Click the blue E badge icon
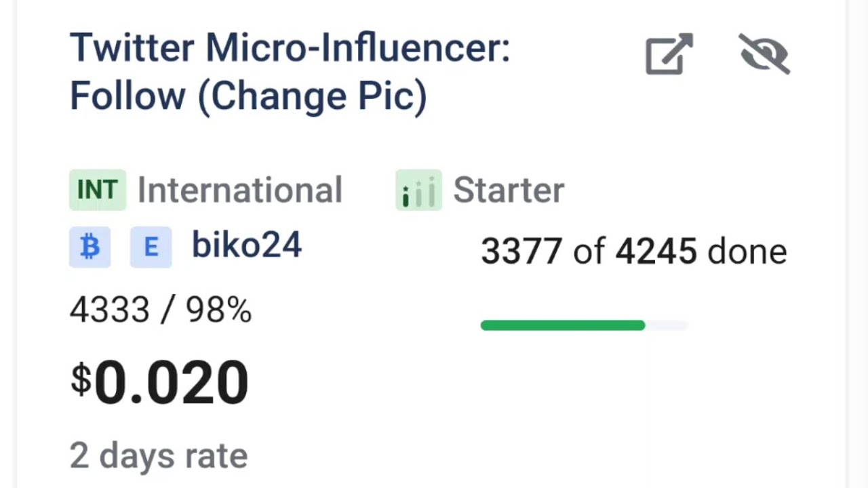 151,247
